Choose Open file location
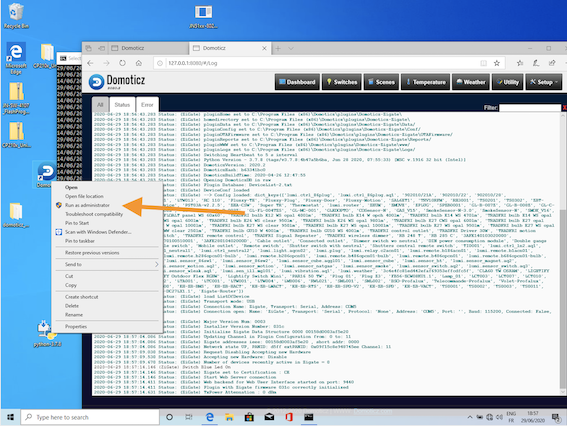567x426 pixels. click(107, 196)
